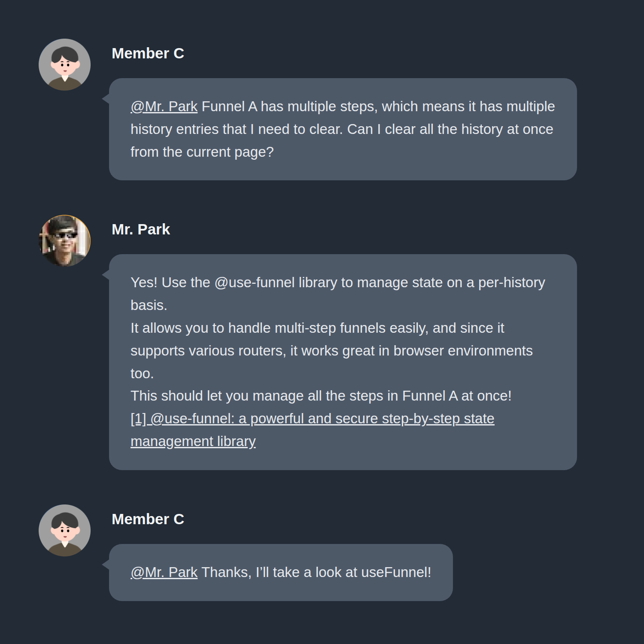Click the text 'supports various routers'
644x644 pixels.
click(208, 351)
